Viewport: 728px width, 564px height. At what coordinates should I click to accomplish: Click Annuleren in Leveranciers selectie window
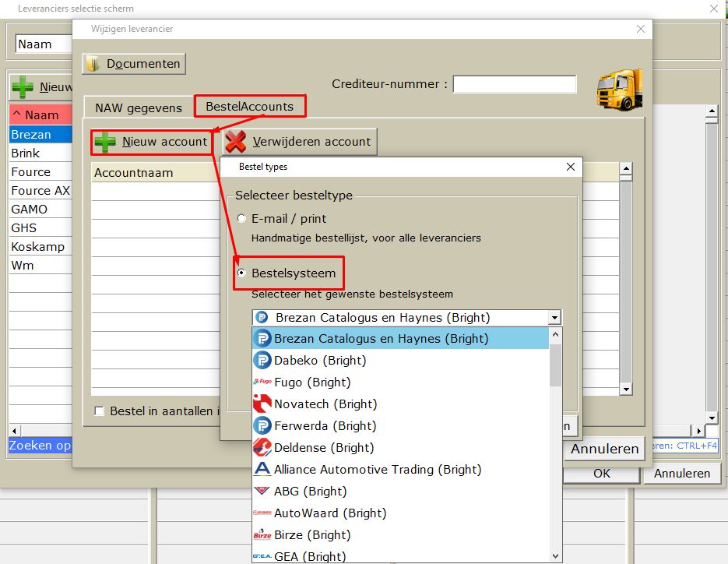pyautogui.click(x=682, y=474)
